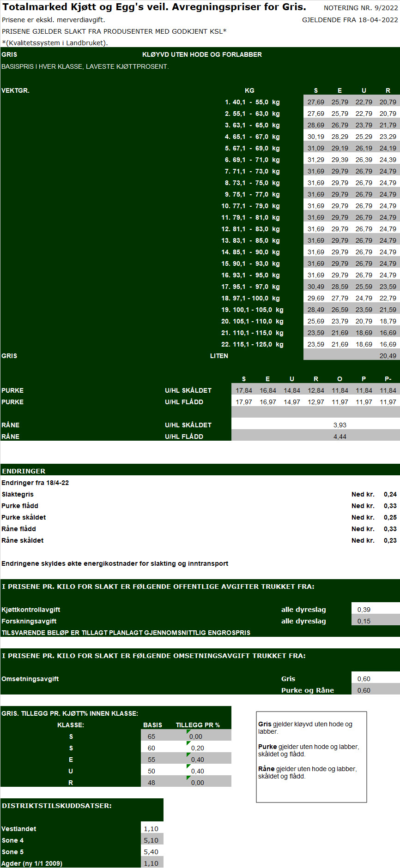Click Vestlandet rate 1,10

pos(151,829)
